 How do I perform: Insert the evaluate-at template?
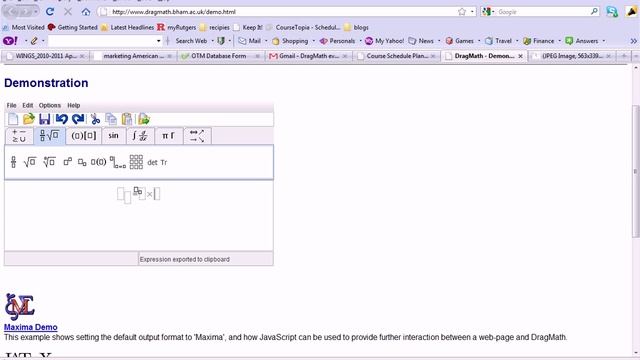pos(118,162)
